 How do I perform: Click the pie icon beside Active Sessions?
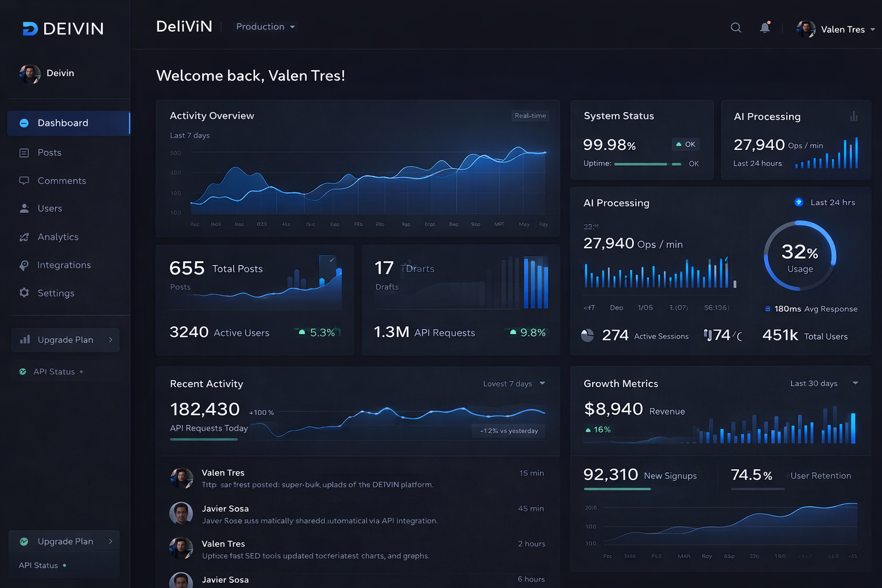(587, 335)
